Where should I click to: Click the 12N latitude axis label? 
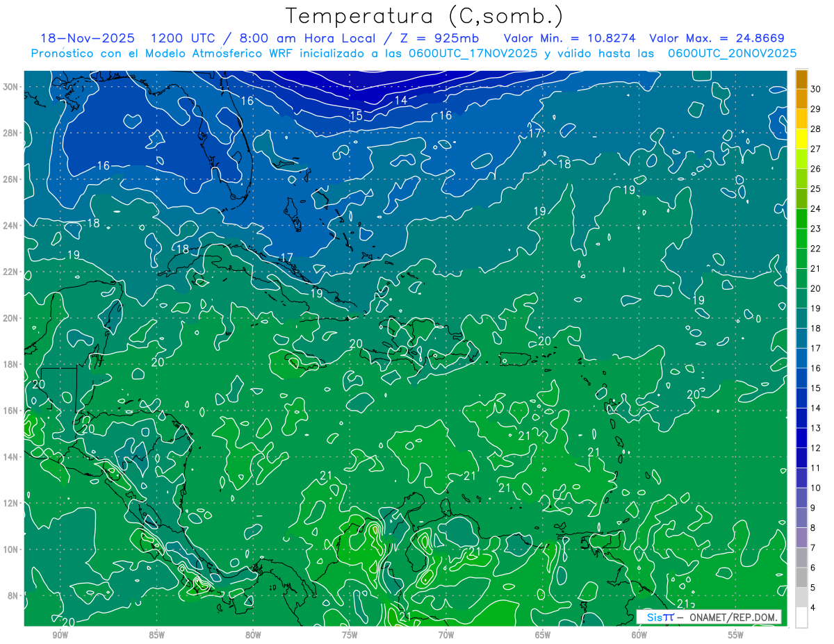point(12,503)
